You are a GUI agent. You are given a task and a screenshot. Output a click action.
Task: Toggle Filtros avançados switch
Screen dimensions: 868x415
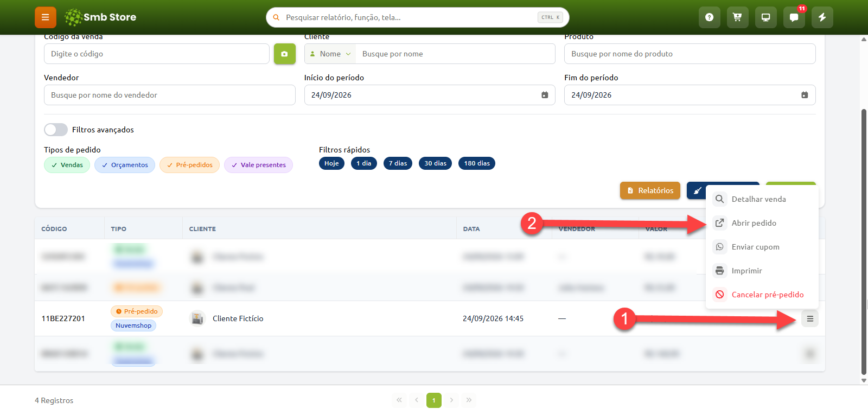(x=56, y=130)
